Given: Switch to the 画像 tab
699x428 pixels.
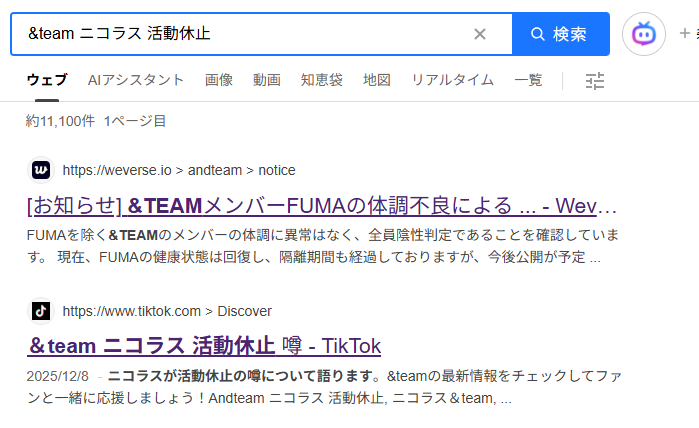Looking at the screenshot, I should [219, 80].
